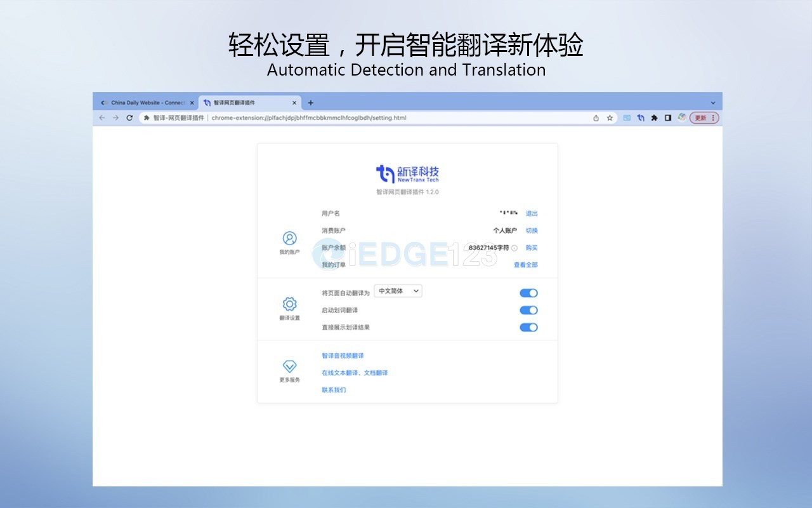
Task: Click the 我的订单 label
Action: tap(334, 265)
